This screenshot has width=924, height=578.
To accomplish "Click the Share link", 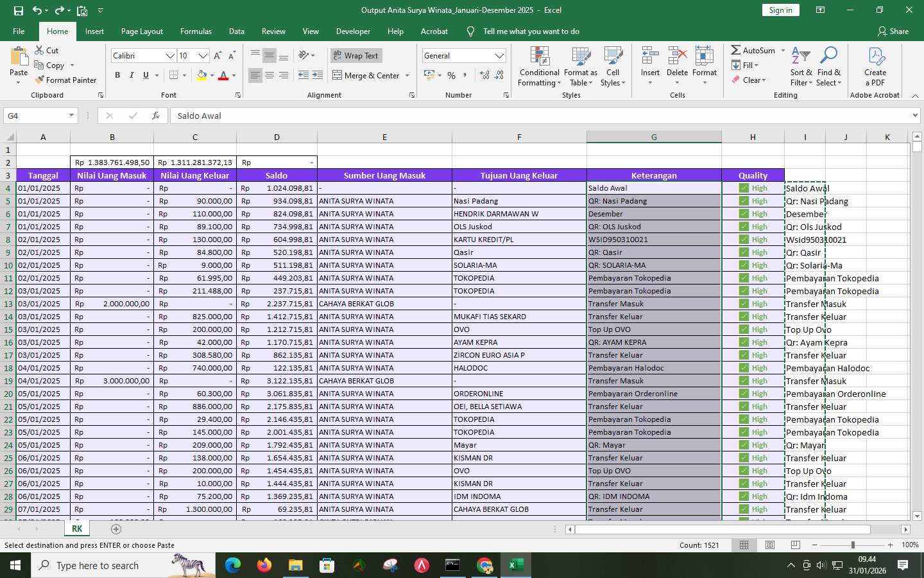I will [x=893, y=31].
